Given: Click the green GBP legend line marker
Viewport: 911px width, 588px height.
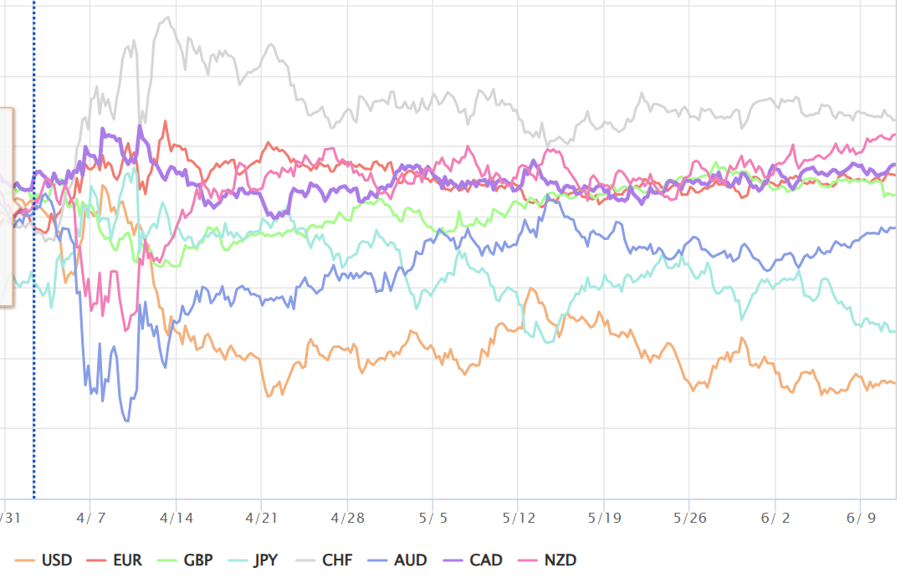Looking at the screenshot, I should point(166,560).
